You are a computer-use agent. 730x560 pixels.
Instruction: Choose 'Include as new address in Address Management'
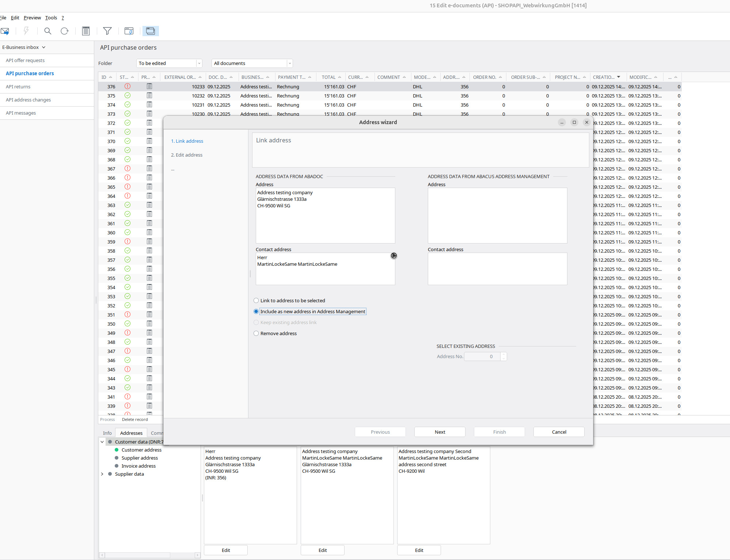pyautogui.click(x=256, y=311)
